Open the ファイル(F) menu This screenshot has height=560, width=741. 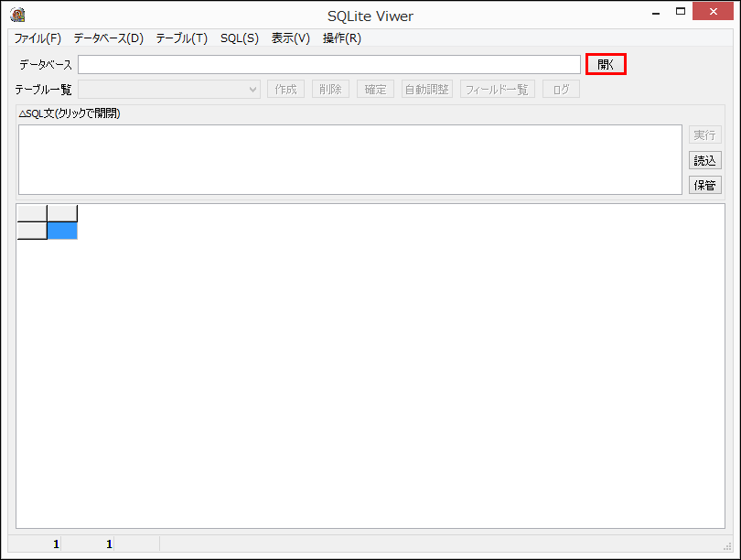tap(38, 38)
